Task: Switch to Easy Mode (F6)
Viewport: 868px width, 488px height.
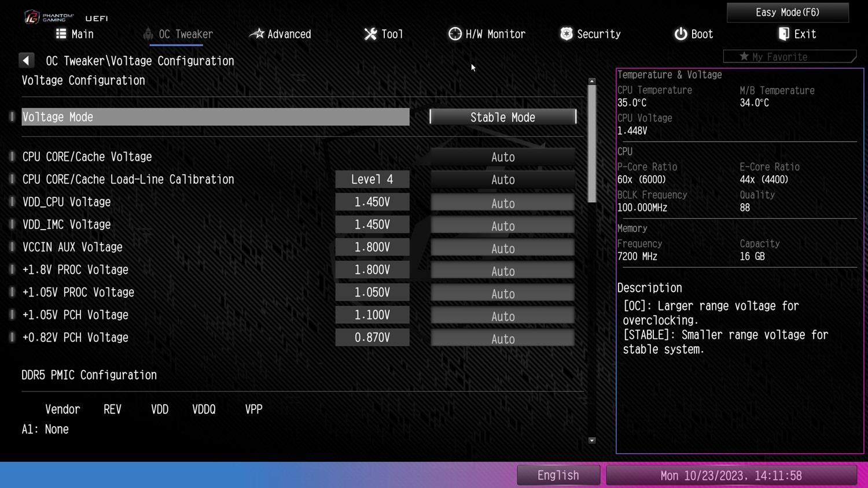Action: (x=787, y=12)
